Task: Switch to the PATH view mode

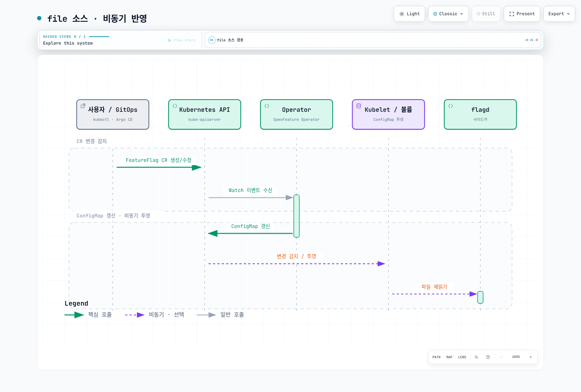Action: click(x=436, y=357)
